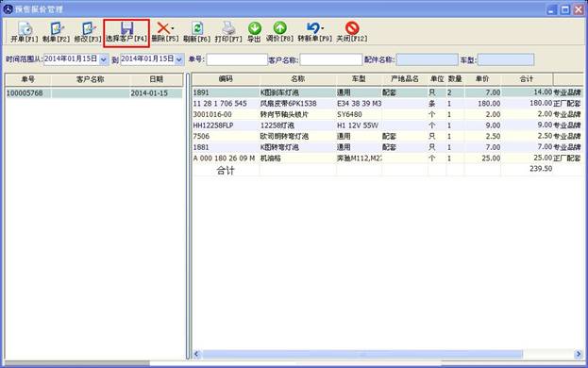Open the end date dropdown

179,59
